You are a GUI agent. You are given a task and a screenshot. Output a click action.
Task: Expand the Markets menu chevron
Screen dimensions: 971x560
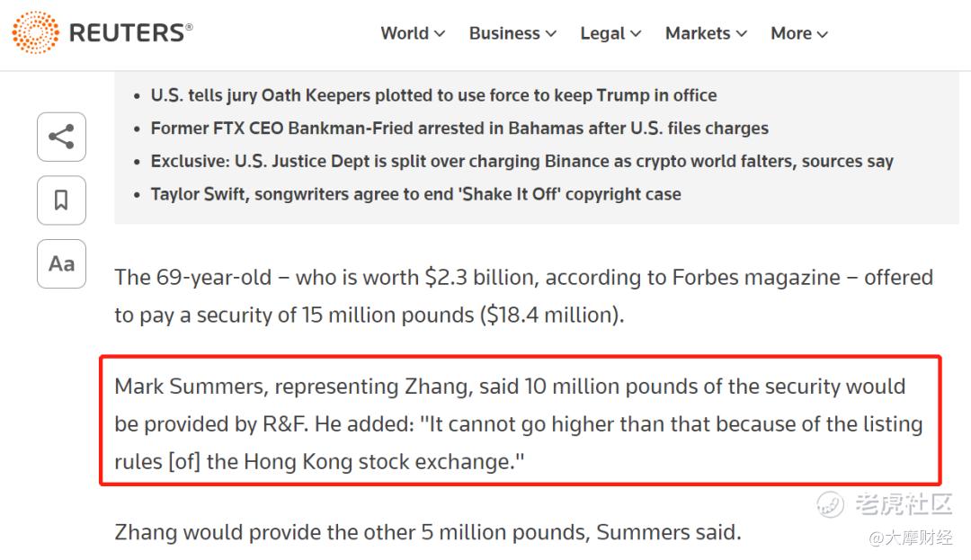[741, 34]
